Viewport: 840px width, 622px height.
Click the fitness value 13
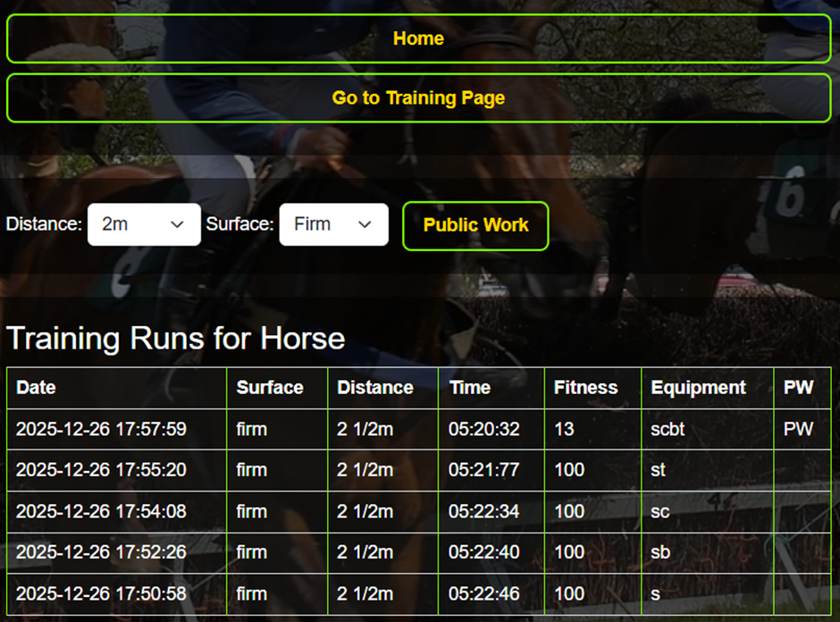tap(564, 429)
